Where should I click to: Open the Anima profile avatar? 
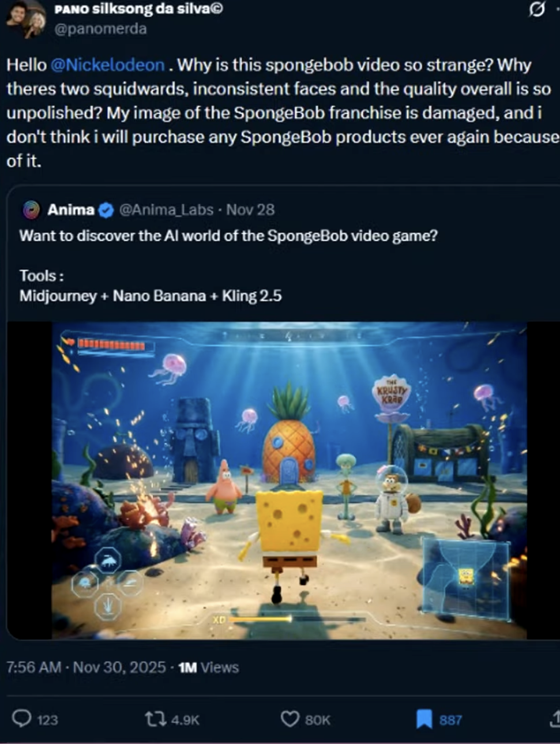coord(31,210)
